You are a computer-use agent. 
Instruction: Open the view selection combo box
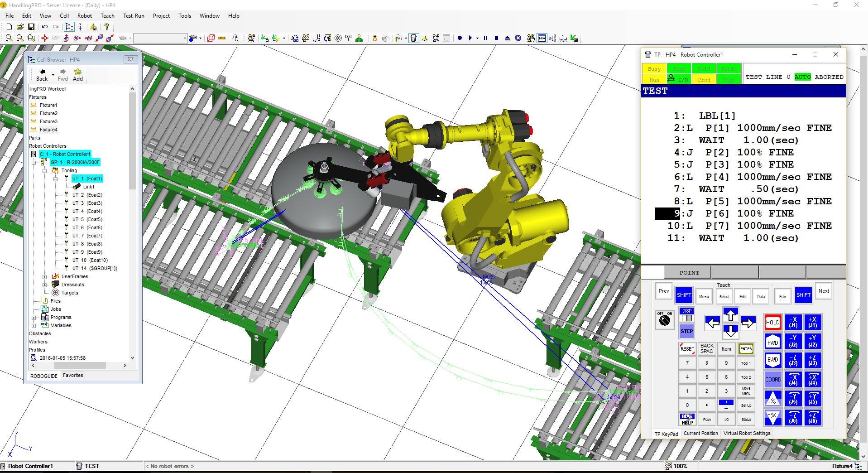pos(160,38)
